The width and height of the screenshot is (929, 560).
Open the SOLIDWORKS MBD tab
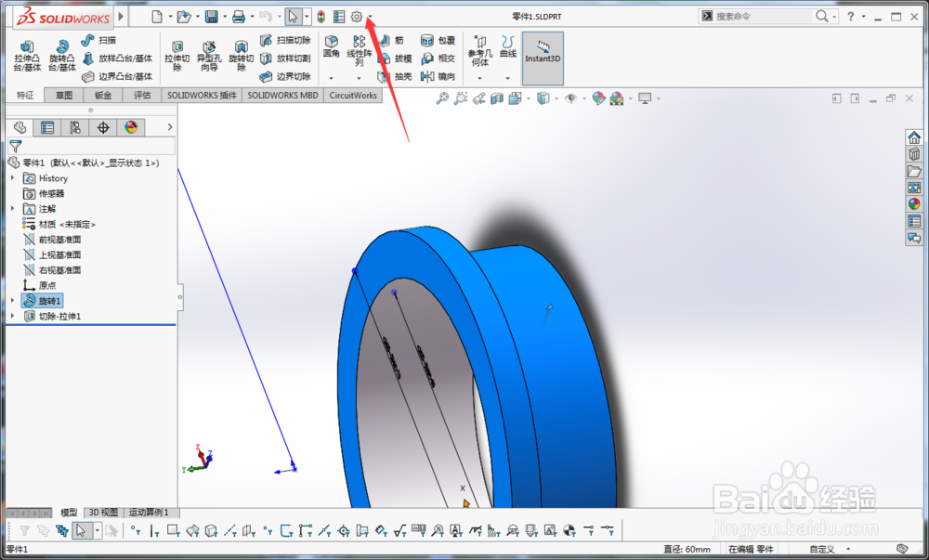point(283,95)
